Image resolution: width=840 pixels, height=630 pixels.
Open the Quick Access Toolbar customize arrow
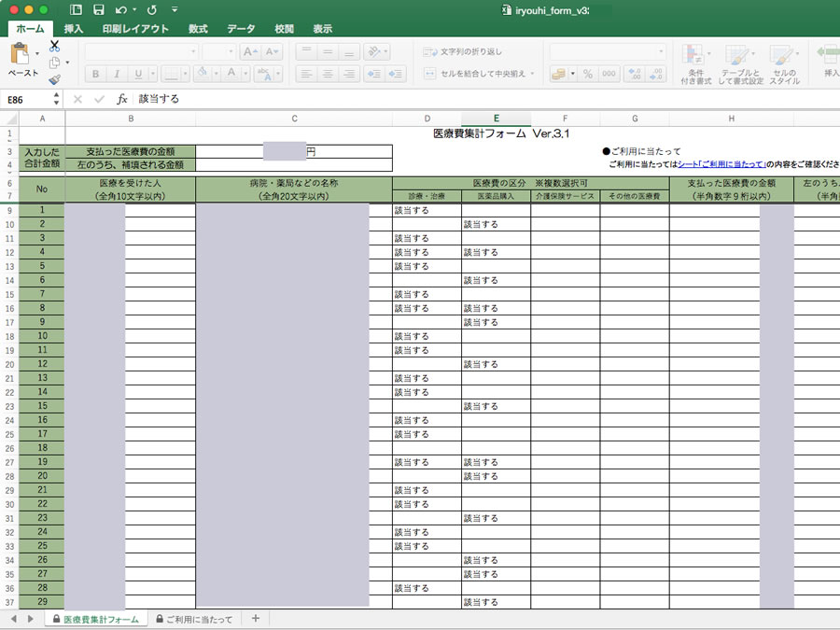[175, 9]
